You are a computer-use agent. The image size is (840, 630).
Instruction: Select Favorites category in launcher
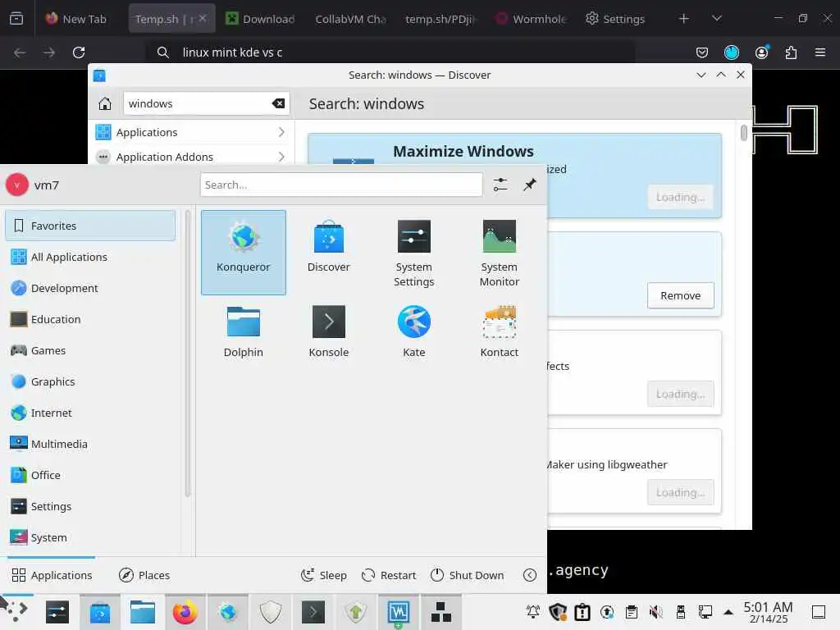90,226
